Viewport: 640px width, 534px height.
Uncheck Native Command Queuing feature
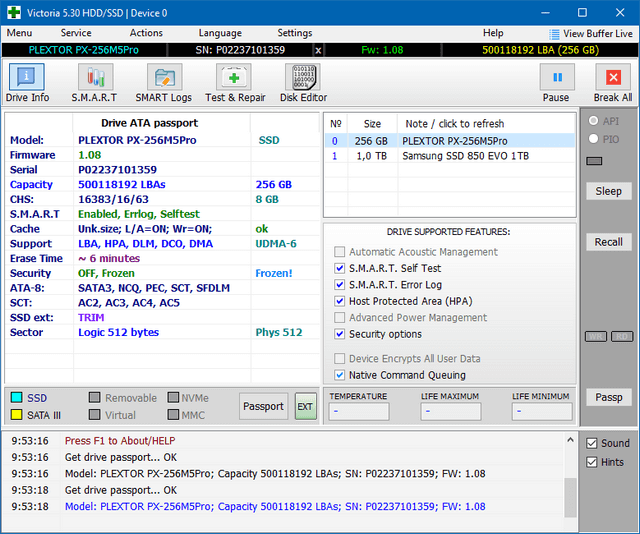[340, 375]
